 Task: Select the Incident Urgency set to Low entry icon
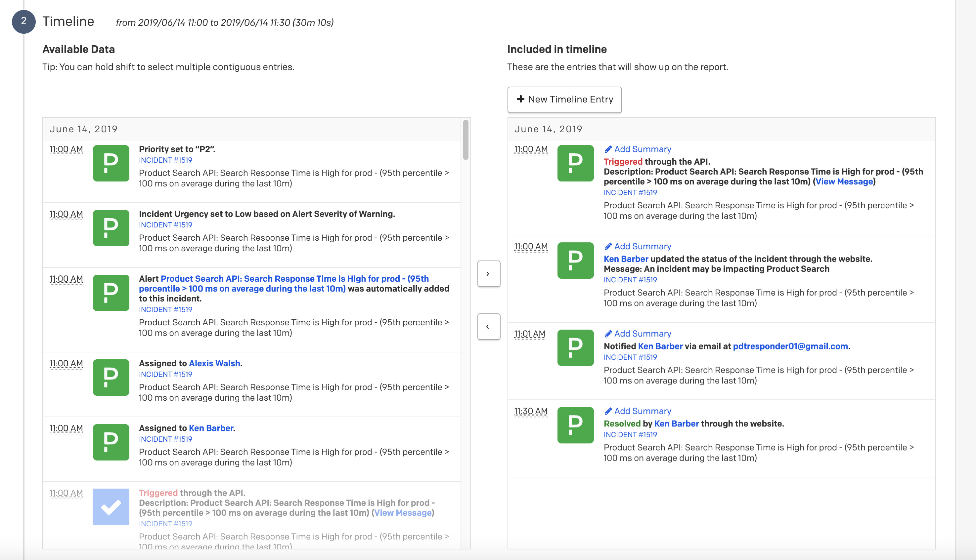pyautogui.click(x=111, y=228)
